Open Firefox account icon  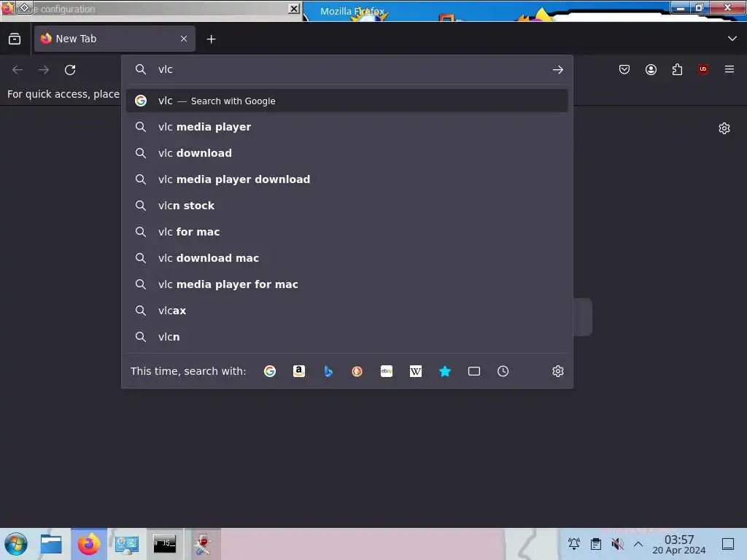click(x=651, y=69)
